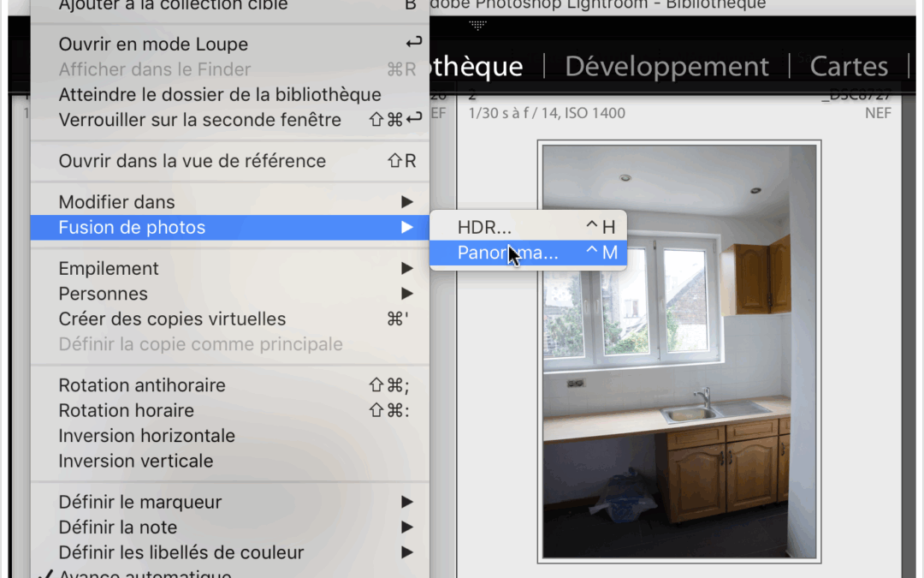The height and width of the screenshot is (578, 924).
Task: Select Verrouiller sur la seconde fenêtre
Action: [x=199, y=120]
